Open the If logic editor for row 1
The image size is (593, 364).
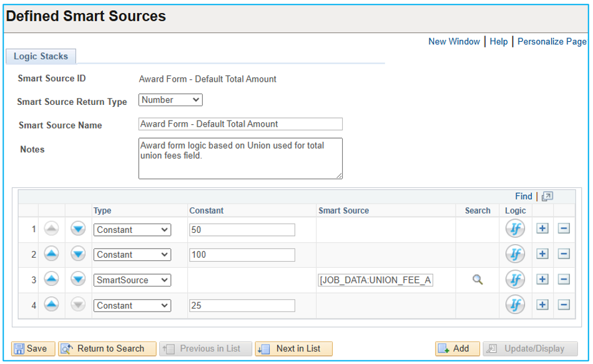516,229
